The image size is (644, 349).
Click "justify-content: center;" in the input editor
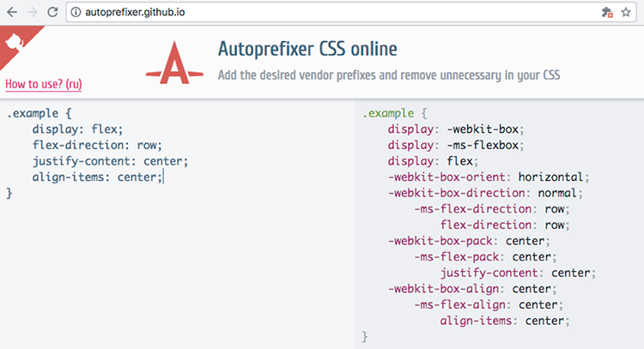point(110,160)
